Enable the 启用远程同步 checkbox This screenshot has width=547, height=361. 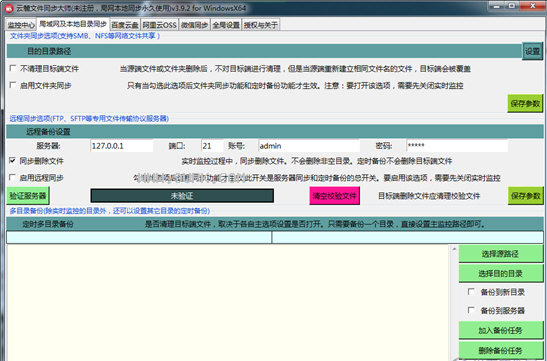coord(13,178)
